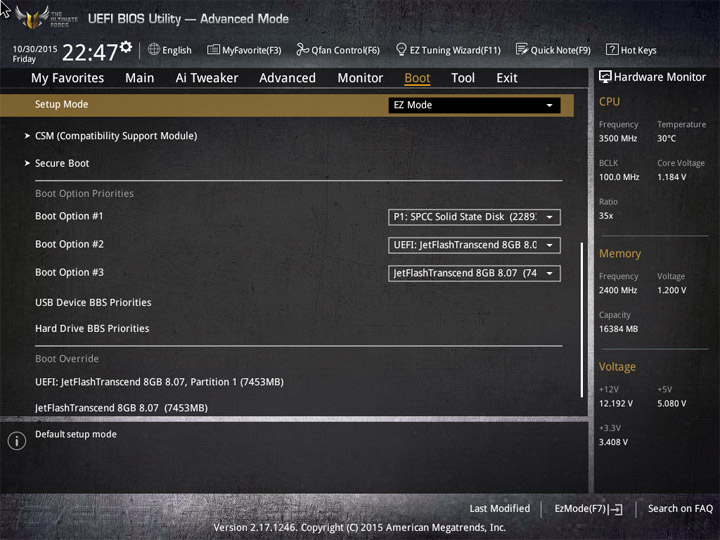This screenshot has height=540, width=720.
Task: Click the Qfan Control fan icon
Action: click(302, 49)
